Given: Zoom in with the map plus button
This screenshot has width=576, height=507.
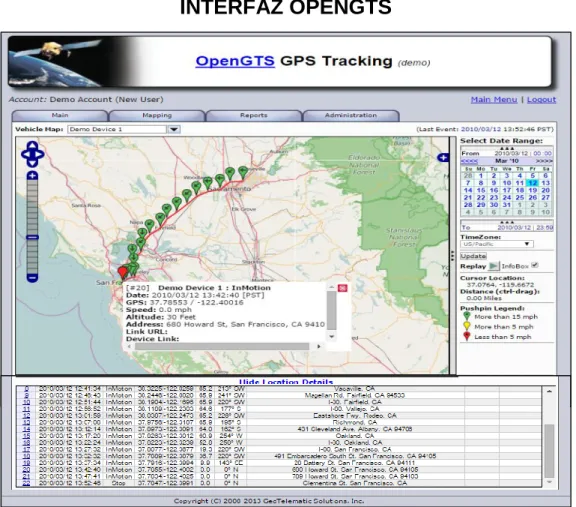Looking at the screenshot, I should click(x=32, y=175).
